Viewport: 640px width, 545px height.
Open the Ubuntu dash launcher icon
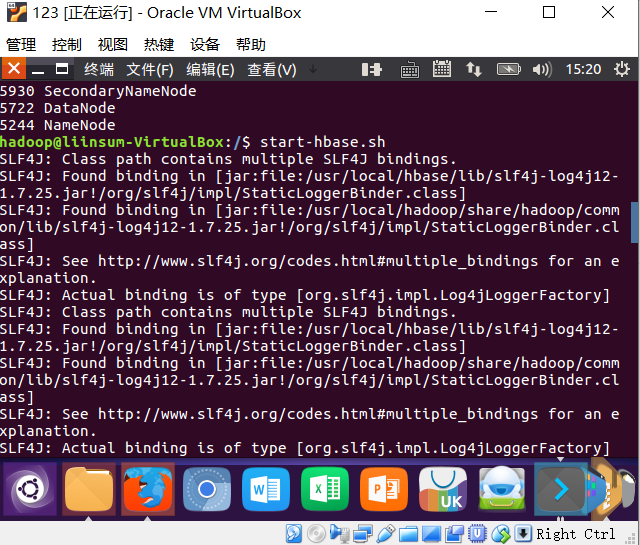[30, 489]
